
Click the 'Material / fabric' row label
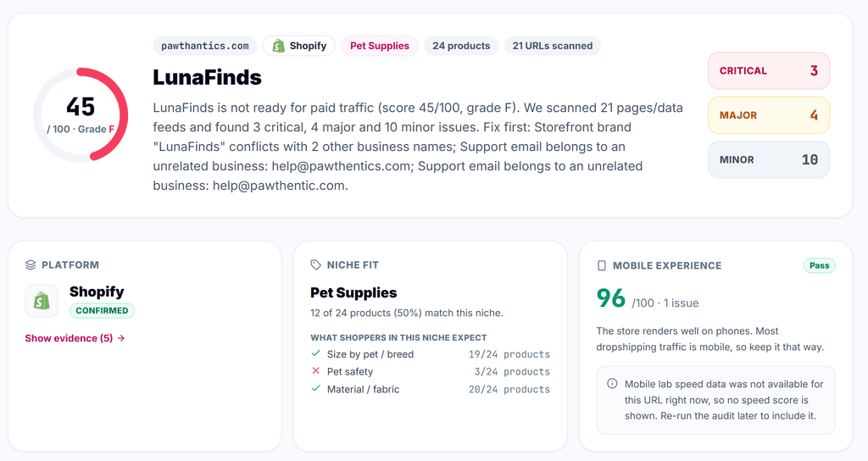coord(363,390)
